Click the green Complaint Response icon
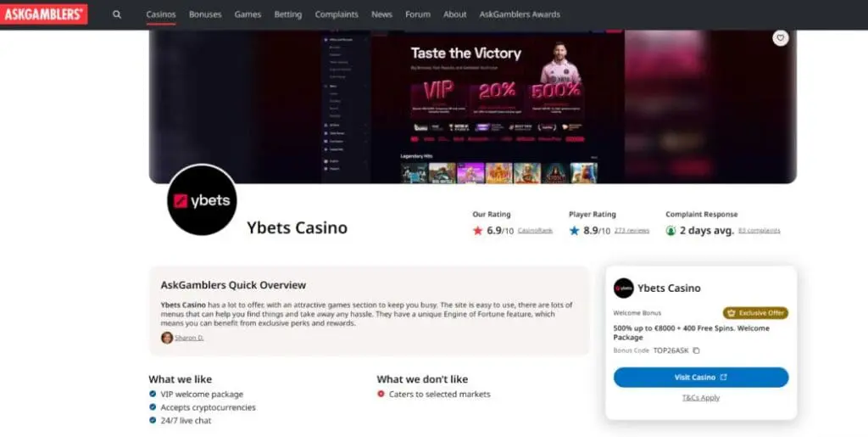Image resolution: width=868 pixels, height=437 pixels. 671,231
